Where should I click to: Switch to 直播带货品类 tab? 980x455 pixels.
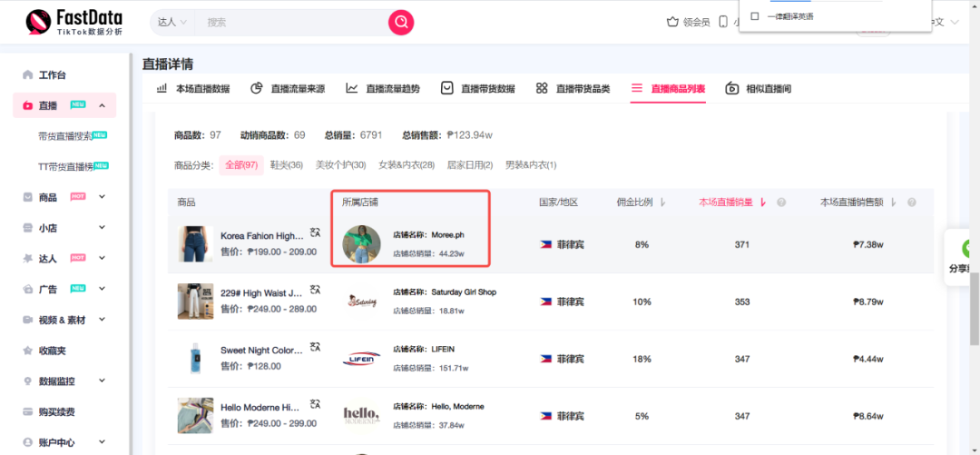(573, 88)
